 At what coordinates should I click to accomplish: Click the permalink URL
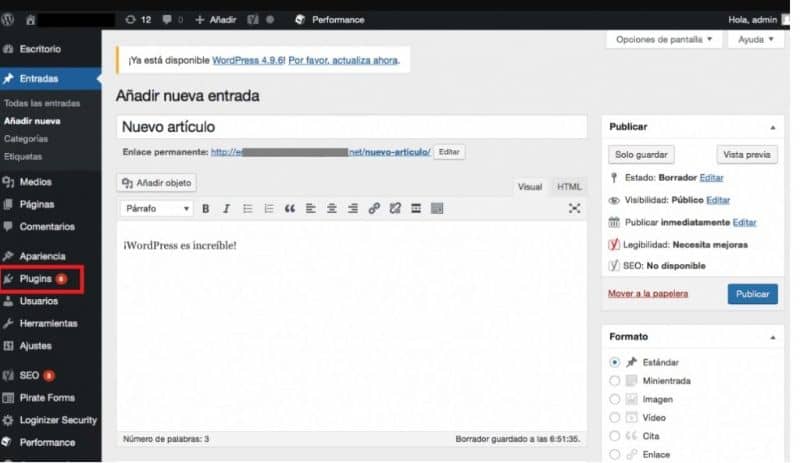click(320, 152)
